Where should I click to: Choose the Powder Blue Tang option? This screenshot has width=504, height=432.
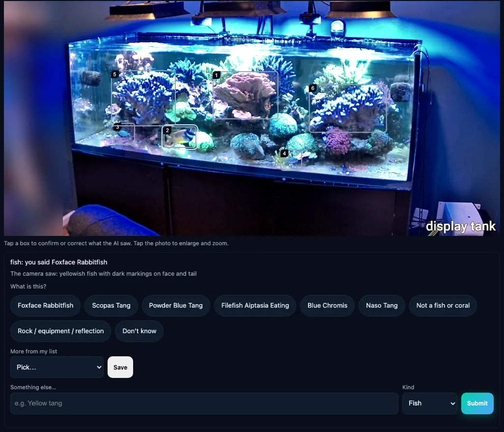[x=176, y=306]
